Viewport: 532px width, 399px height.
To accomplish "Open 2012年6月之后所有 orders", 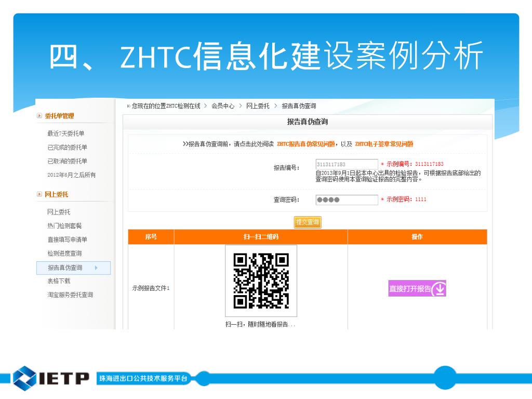I will point(71,175).
